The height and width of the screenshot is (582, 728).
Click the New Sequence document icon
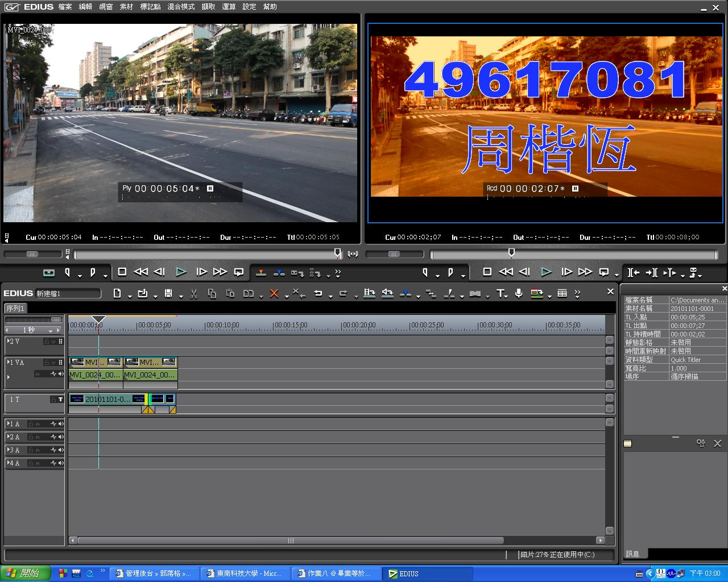pyautogui.click(x=117, y=293)
